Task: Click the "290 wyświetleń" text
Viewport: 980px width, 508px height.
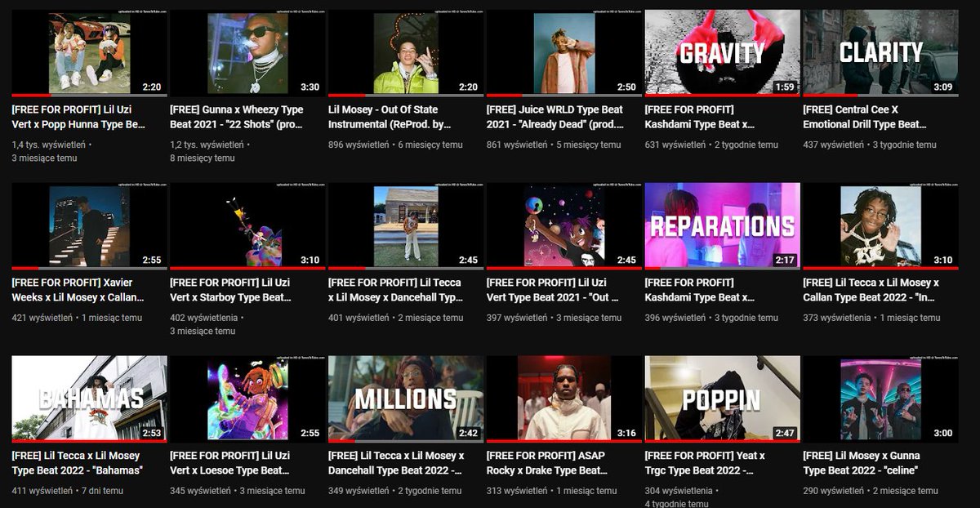Action: coord(833,491)
